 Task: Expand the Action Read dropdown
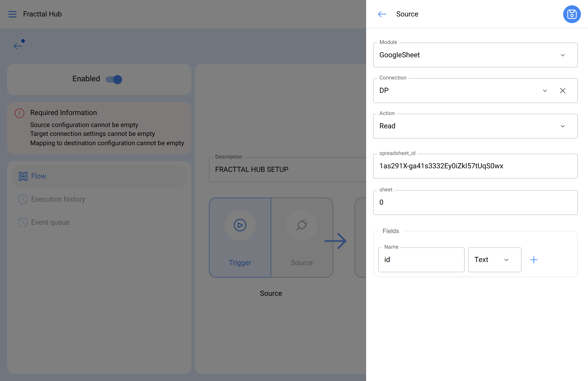pyautogui.click(x=562, y=126)
